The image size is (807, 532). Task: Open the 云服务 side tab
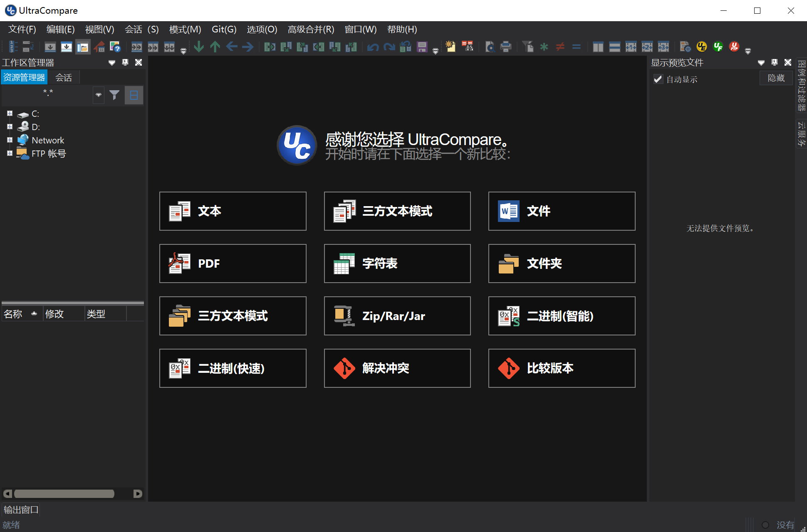(801, 133)
